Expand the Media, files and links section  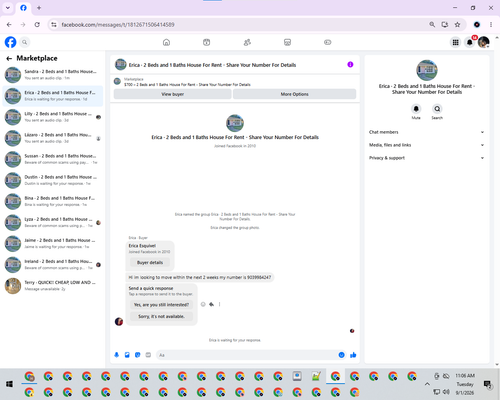point(426,145)
